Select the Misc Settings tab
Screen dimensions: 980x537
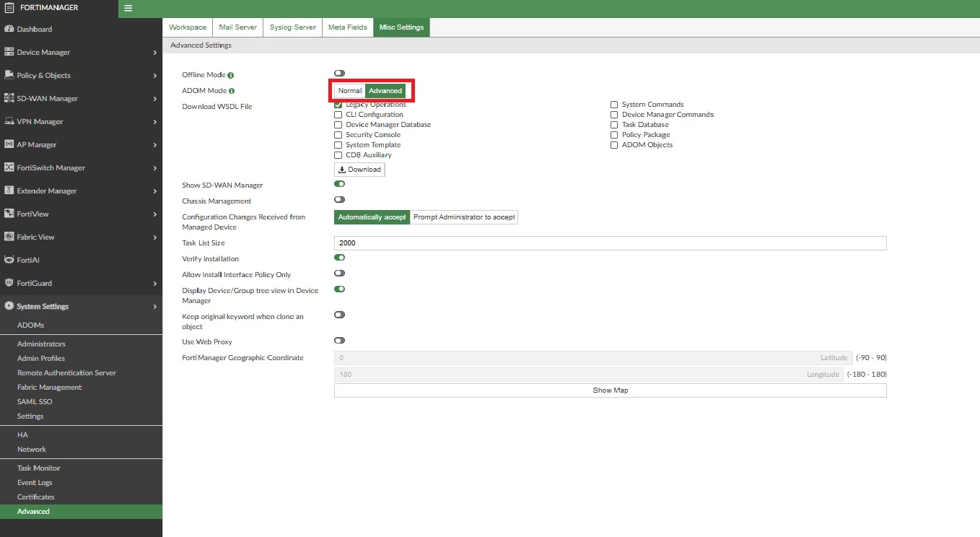click(x=401, y=27)
